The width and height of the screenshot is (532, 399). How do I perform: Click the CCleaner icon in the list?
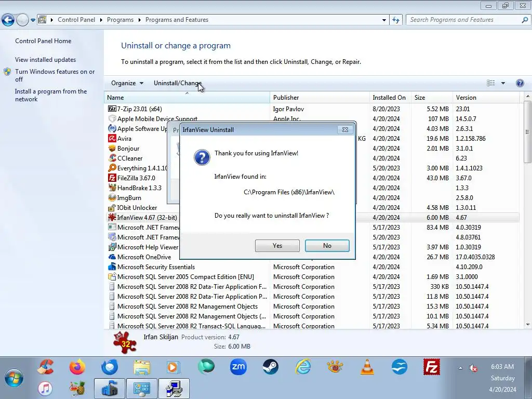pyautogui.click(x=112, y=158)
